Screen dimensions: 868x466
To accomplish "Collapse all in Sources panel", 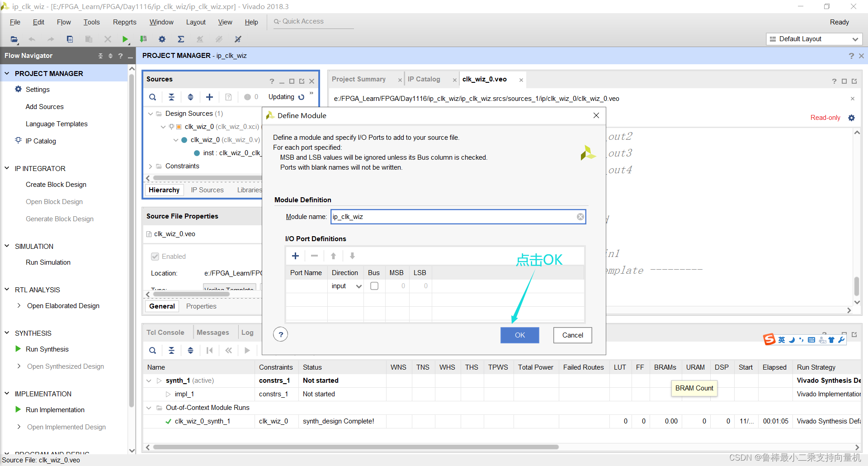I will point(171,97).
